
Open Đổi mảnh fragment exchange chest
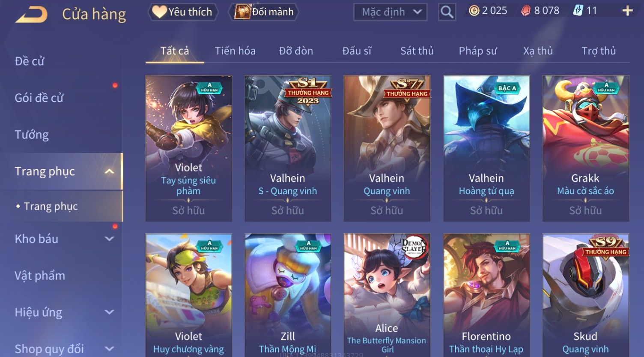click(x=264, y=12)
